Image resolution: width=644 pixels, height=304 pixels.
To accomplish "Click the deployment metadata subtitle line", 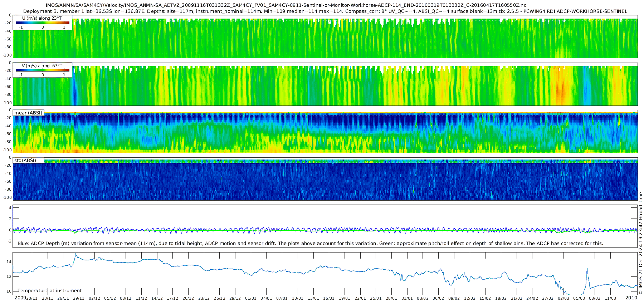I will (325, 11).
